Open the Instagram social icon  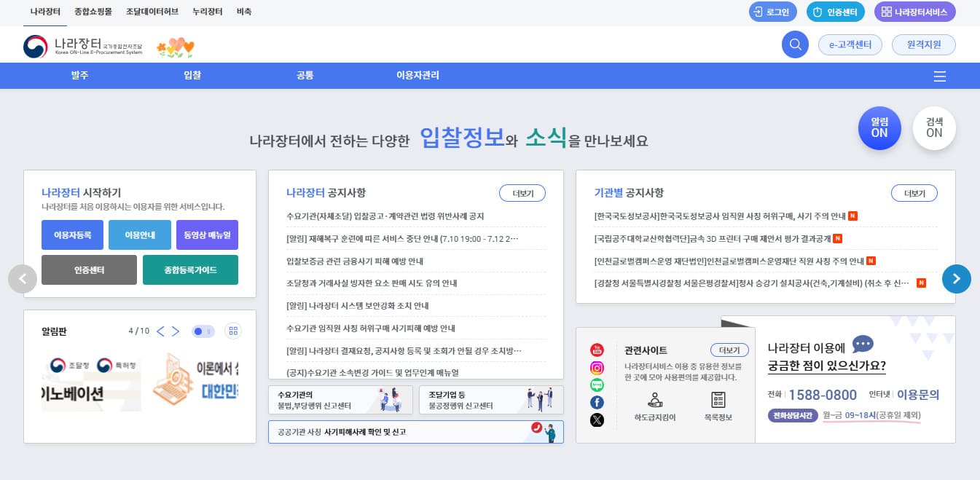click(x=597, y=368)
